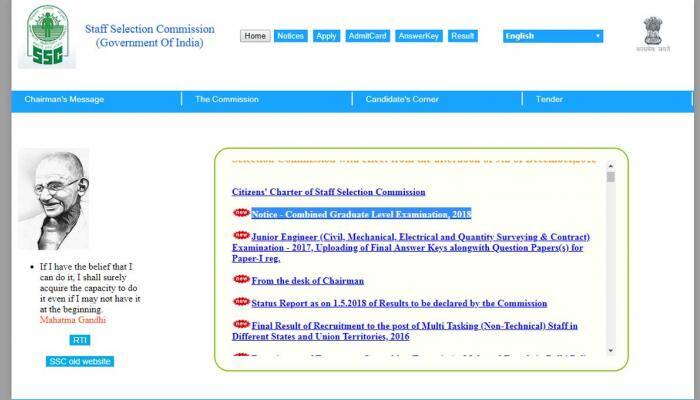Go to the Home page button
The image size is (700, 400).
pyautogui.click(x=255, y=36)
